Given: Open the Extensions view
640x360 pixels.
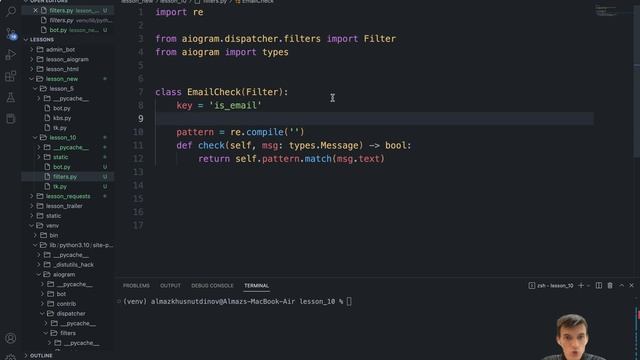Looking at the screenshot, I should coord(11,76).
